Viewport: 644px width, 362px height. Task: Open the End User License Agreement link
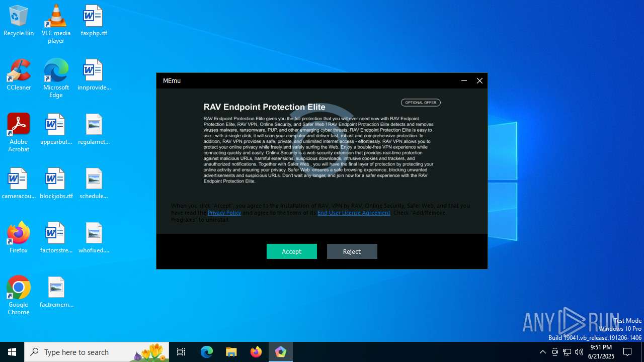(x=354, y=213)
